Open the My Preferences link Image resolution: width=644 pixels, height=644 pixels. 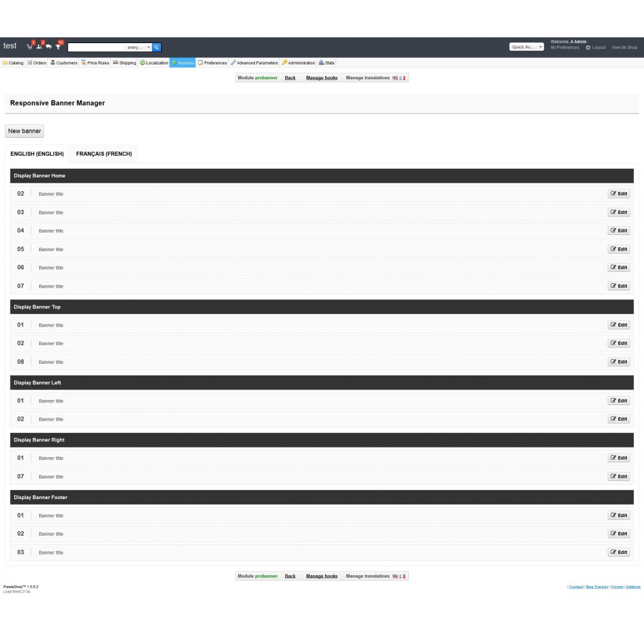tap(565, 48)
